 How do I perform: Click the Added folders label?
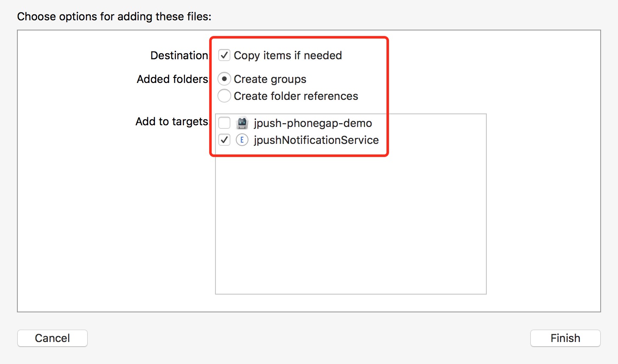pyautogui.click(x=172, y=79)
